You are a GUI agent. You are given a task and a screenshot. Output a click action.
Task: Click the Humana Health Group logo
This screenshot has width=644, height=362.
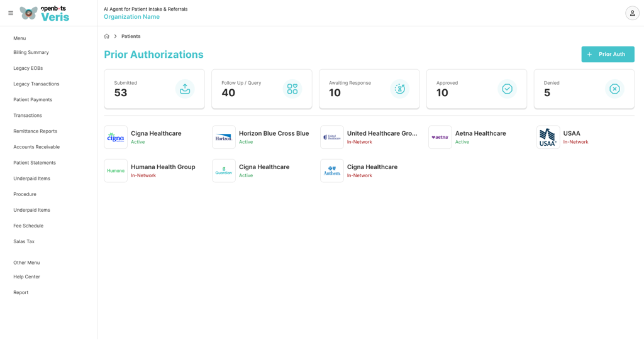click(116, 171)
